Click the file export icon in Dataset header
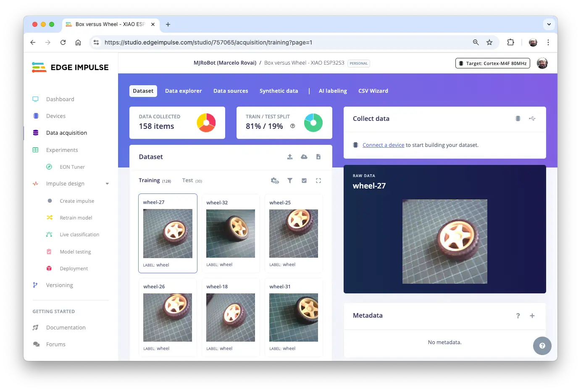Screen dimensions: 581x392 [318, 157]
